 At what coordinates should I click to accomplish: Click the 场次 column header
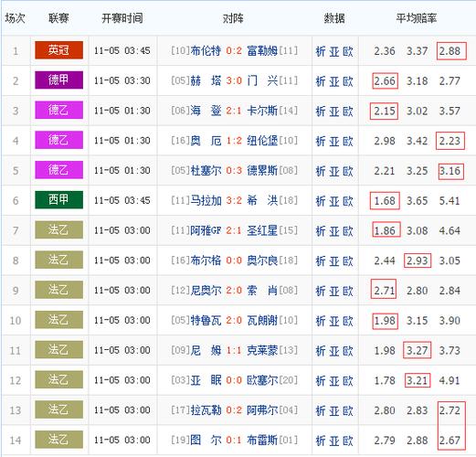coord(15,18)
